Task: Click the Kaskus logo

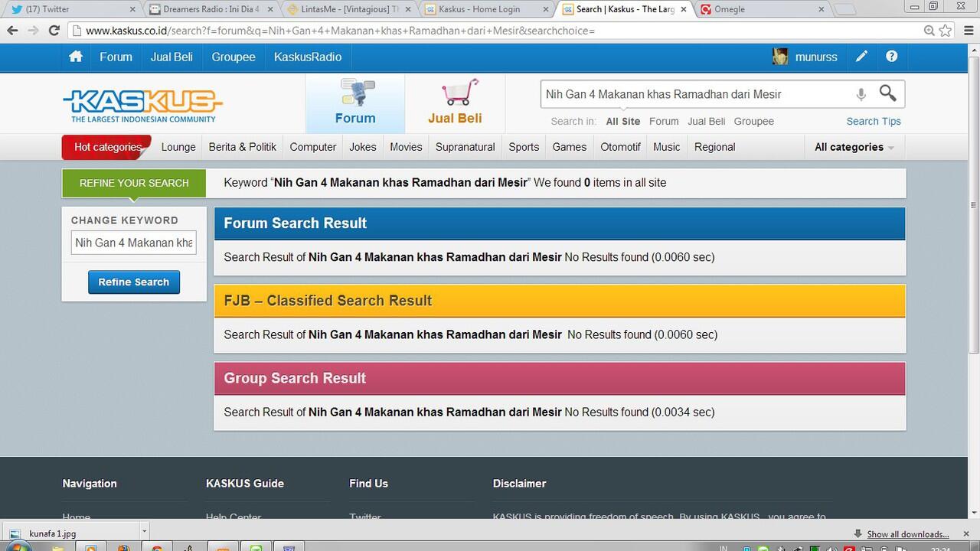Action: (142, 106)
